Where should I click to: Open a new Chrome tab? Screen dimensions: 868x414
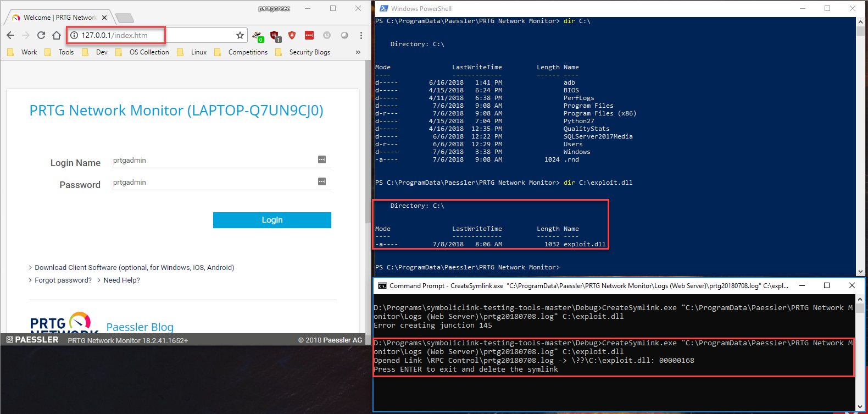point(125,18)
